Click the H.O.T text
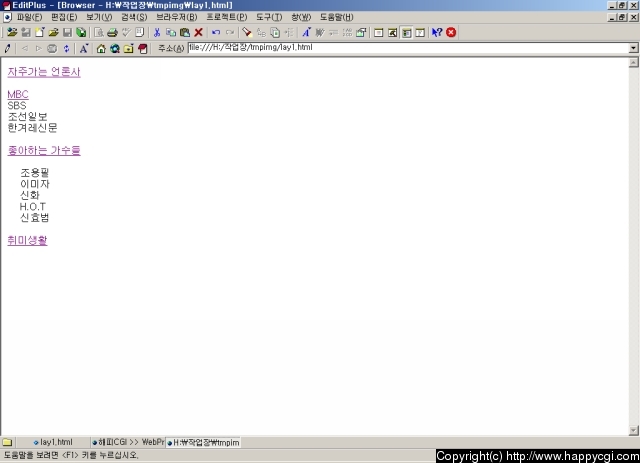The width and height of the screenshot is (640, 463). 33,207
